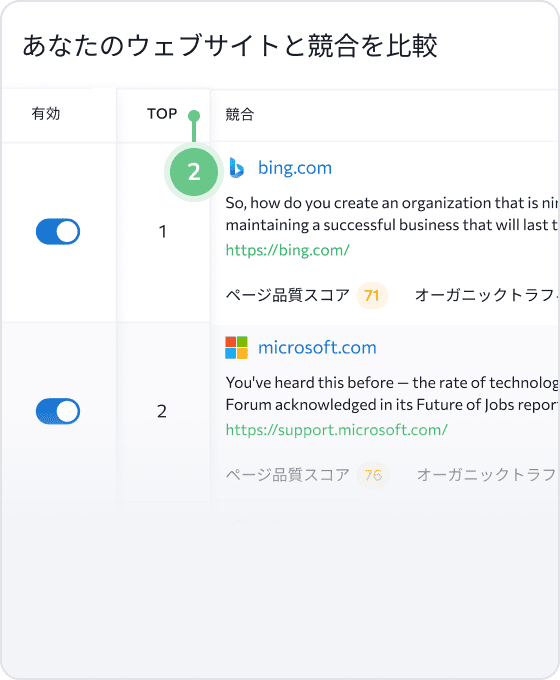Click the Bing logo icon
This screenshot has width=560, height=680.
coord(236,168)
